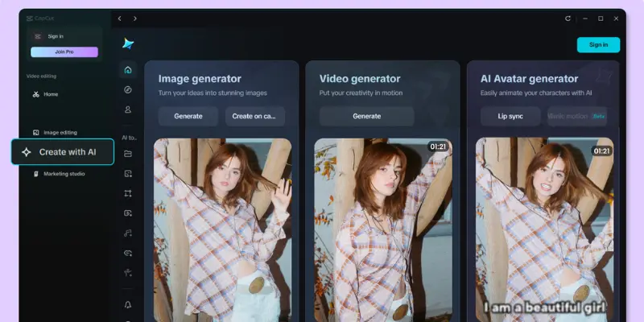Click the Video generator heading
Viewport: 644px width, 322px height.
click(360, 79)
